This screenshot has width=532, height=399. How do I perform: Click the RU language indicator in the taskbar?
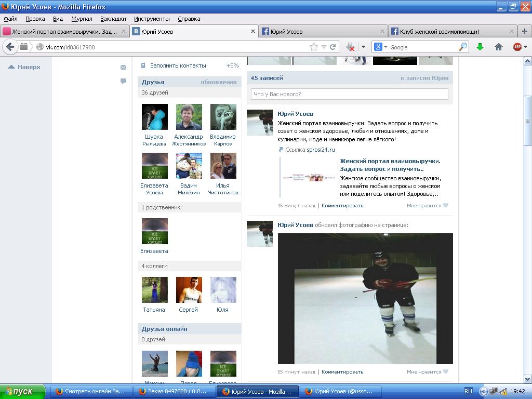pos(468,391)
